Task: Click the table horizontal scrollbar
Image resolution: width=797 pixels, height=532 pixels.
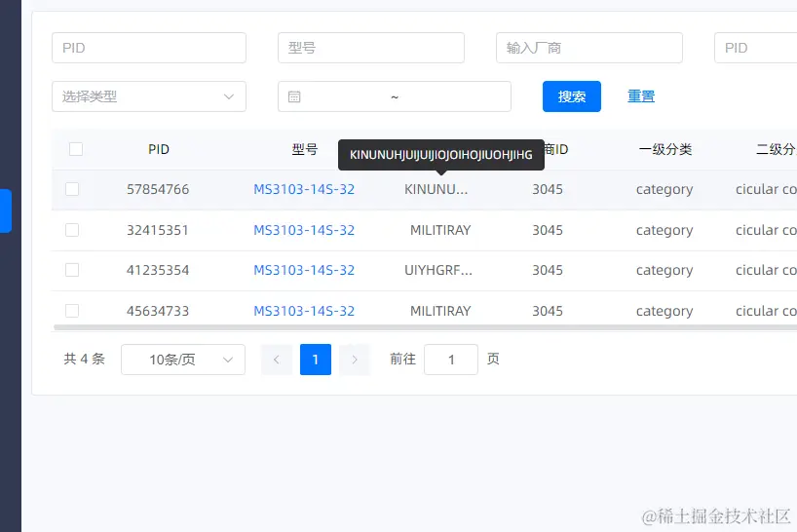Action: (x=425, y=327)
